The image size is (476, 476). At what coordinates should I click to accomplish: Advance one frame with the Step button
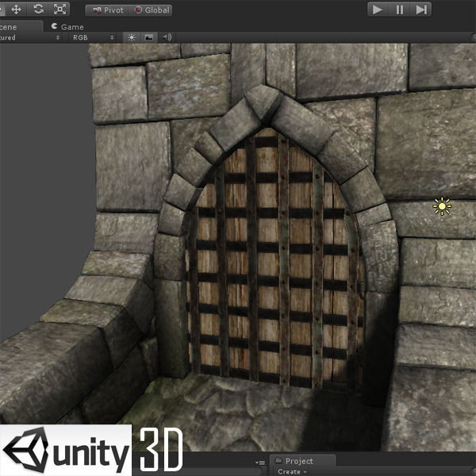click(421, 10)
